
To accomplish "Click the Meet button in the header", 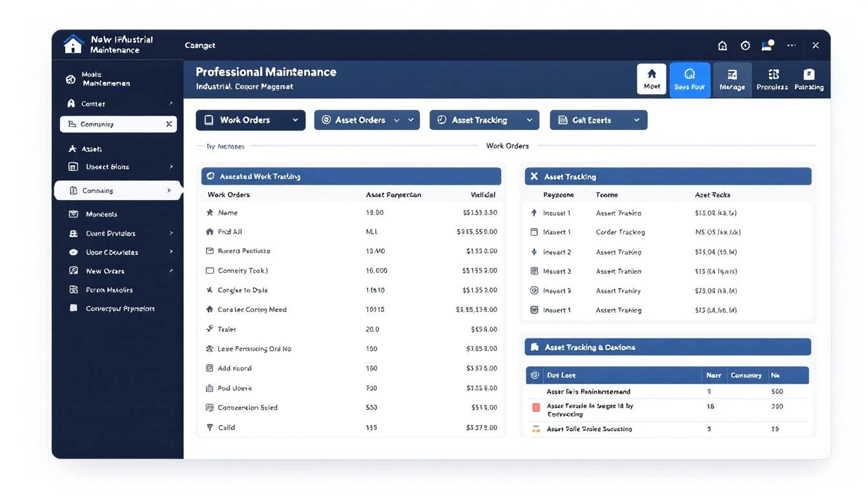I will (x=652, y=79).
